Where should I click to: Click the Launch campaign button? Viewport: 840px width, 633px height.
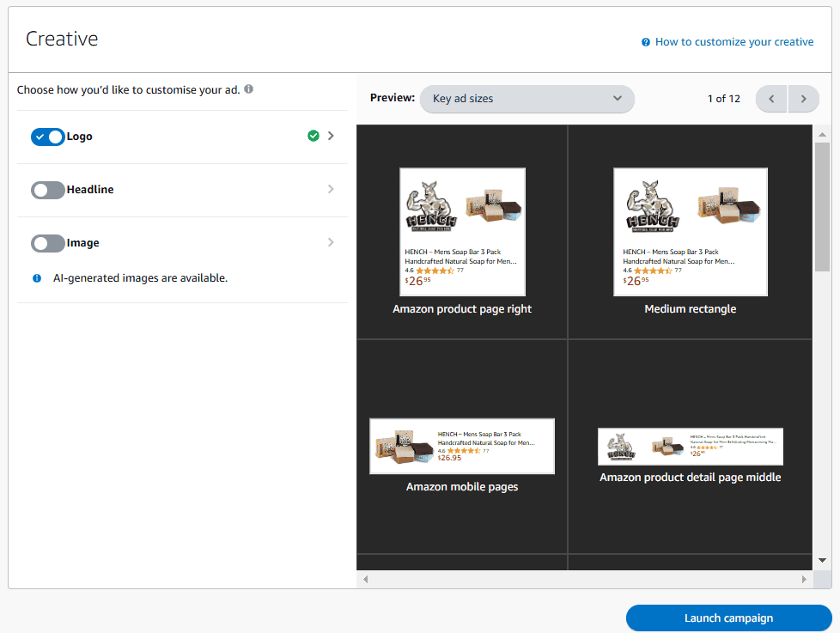point(728,618)
